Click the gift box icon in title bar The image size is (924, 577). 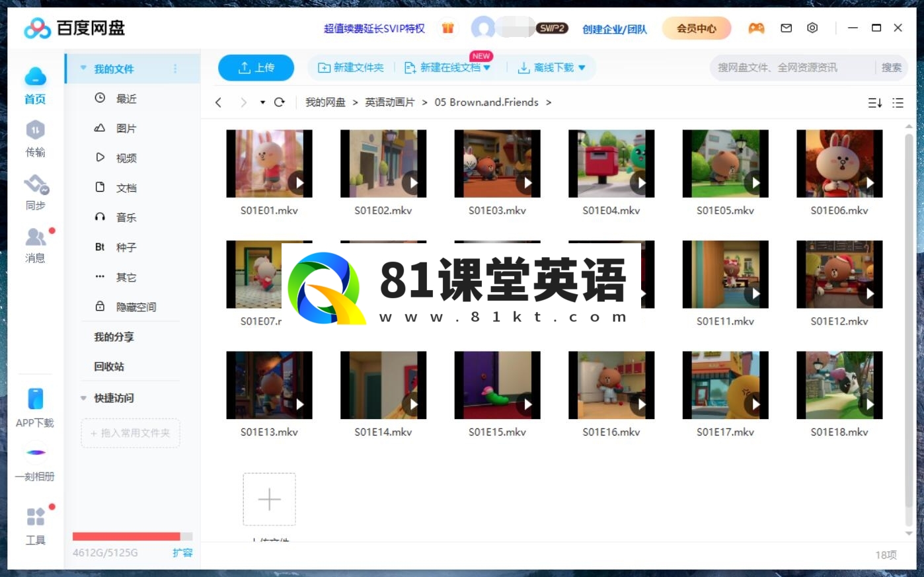[x=448, y=28]
